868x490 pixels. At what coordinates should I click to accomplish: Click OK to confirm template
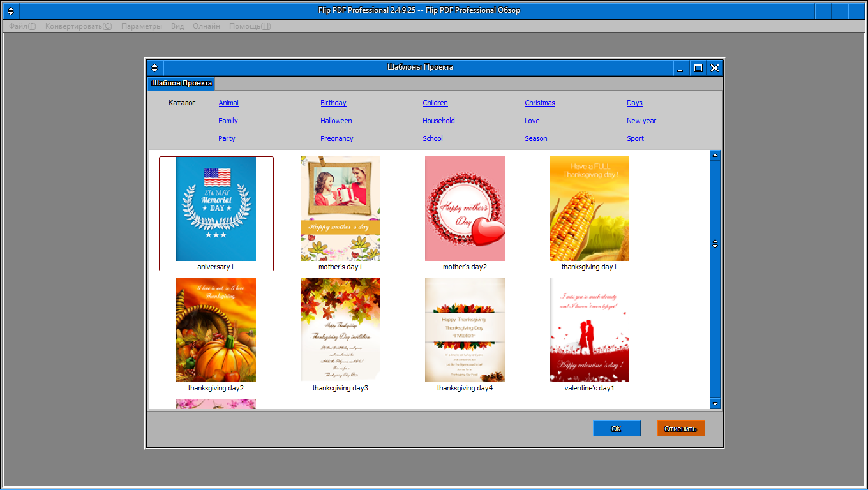pos(616,429)
